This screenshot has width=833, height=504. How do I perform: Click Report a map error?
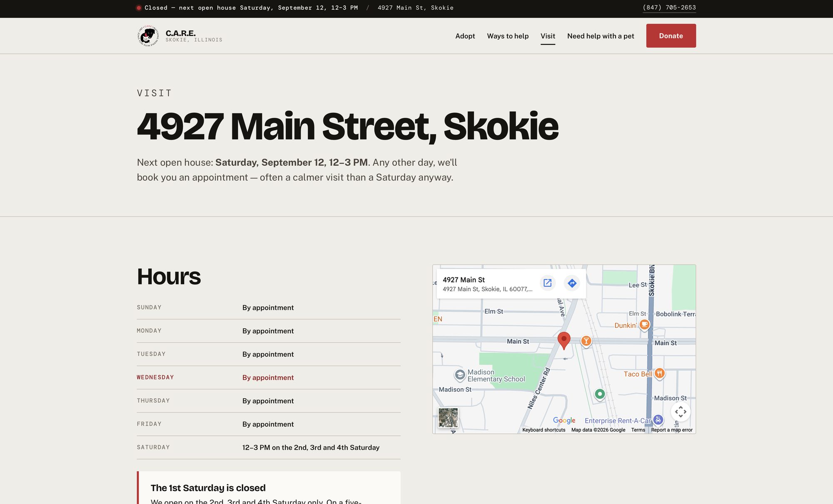[x=672, y=430]
